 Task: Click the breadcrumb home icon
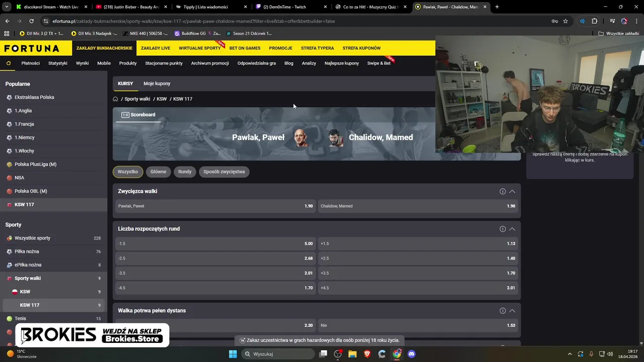pos(115,99)
